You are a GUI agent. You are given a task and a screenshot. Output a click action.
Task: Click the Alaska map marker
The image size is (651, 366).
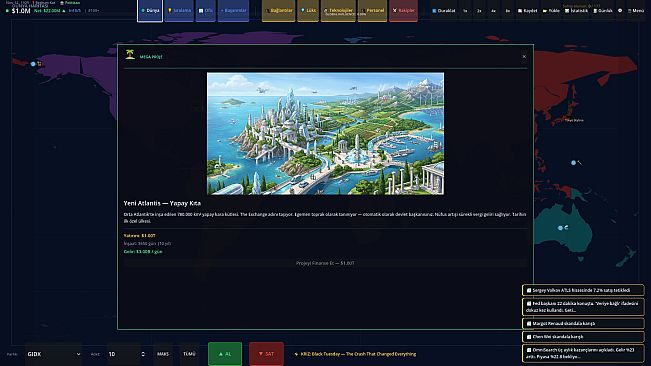click(x=33, y=64)
